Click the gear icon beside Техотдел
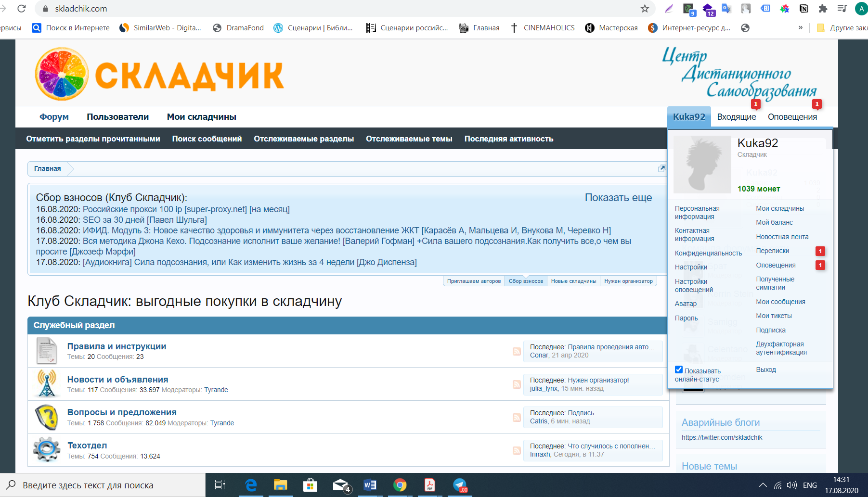868x497 pixels. click(47, 450)
